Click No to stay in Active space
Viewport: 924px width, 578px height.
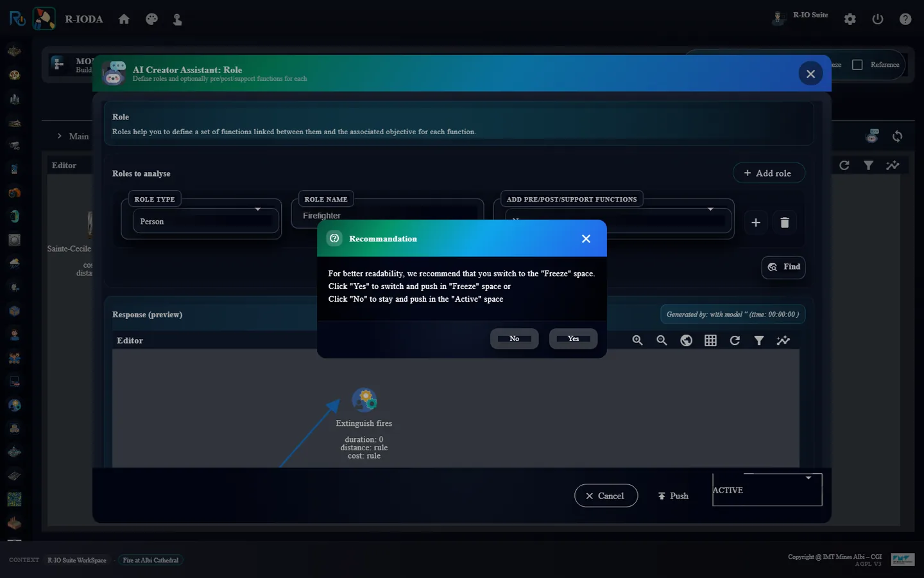[514, 338]
